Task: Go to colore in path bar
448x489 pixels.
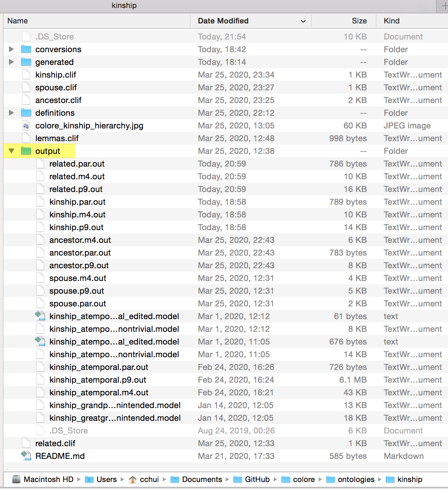Action: (x=304, y=479)
